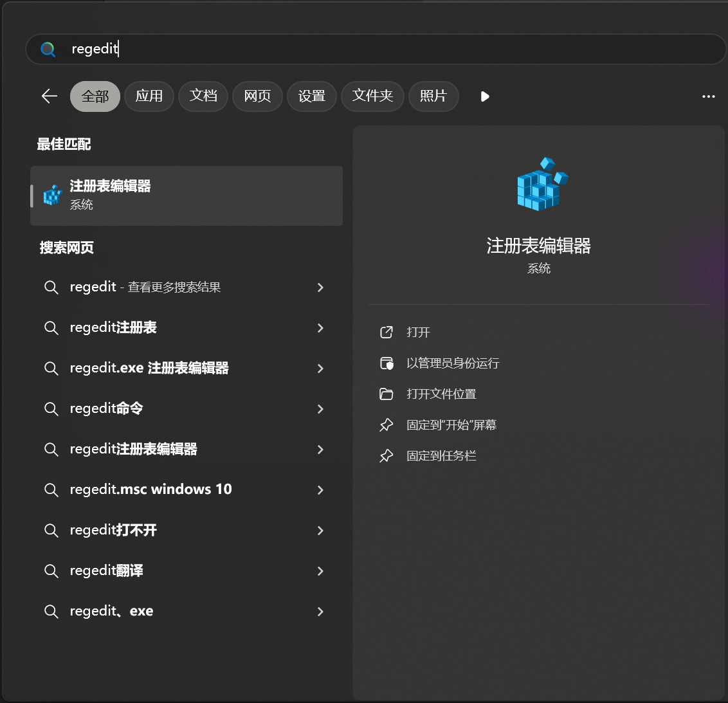Switch to the 文件夹 filter tab
728x703 pixels.
(372, 96)
